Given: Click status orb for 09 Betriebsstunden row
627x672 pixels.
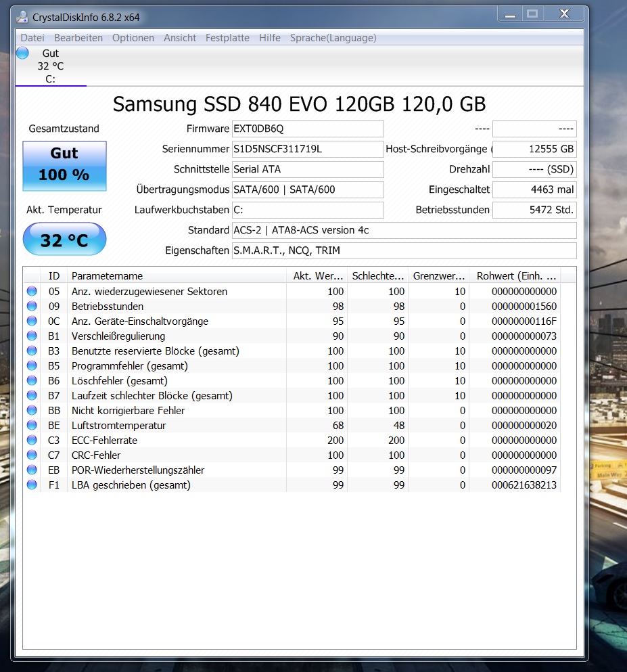Looking at the screenshot, I should tap(32, 306).
